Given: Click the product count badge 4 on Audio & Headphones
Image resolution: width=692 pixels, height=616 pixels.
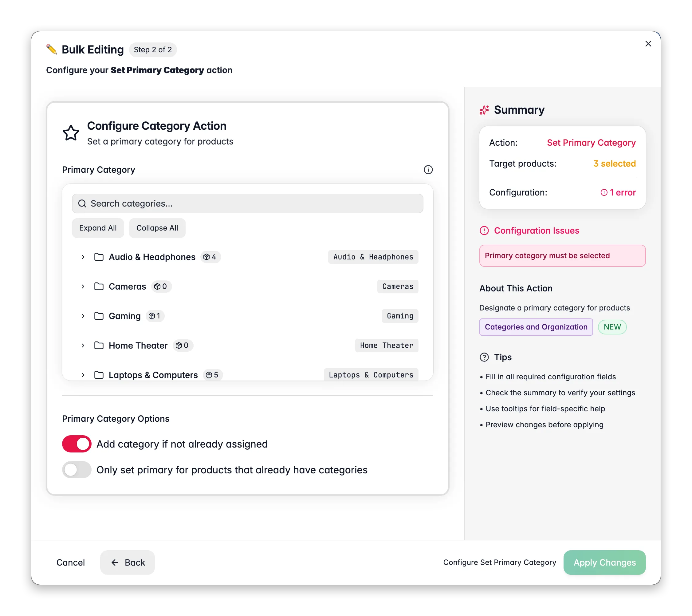Looking at the screenshot, I should click(x=210, y=257).
